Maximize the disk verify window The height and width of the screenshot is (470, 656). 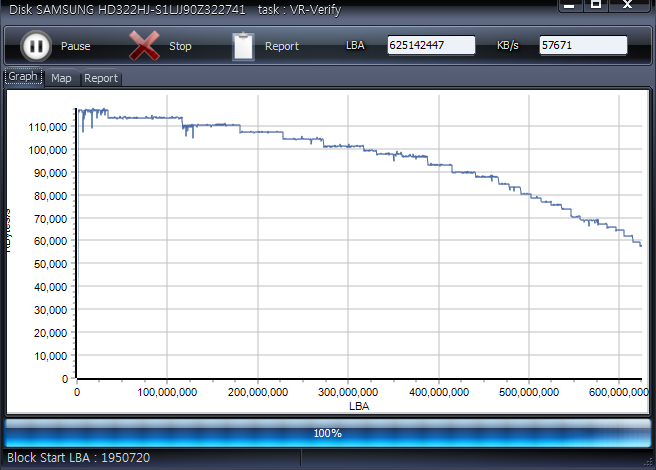[596, 5]
